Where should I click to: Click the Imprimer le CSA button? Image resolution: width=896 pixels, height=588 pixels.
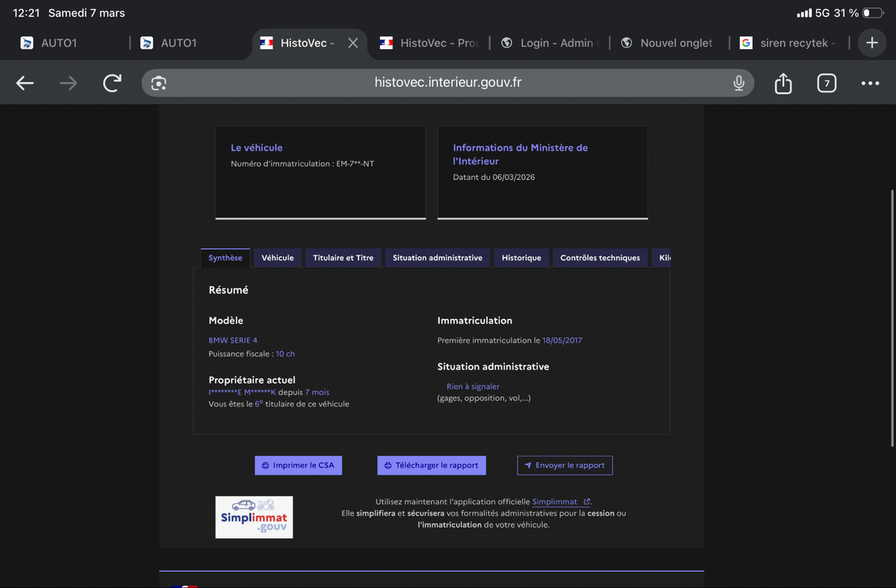(298, 465)
